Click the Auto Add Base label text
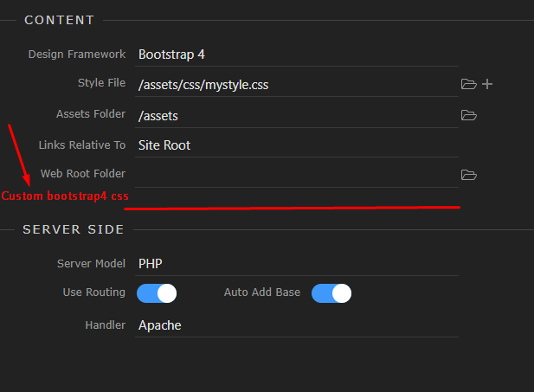Image resolution: width=534 pixels, height=392 pixels. pyautogui.click(x=262, y=292)
